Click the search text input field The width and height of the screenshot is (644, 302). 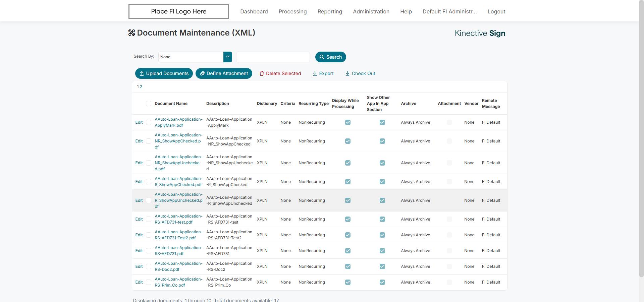[x=273, y=57]
